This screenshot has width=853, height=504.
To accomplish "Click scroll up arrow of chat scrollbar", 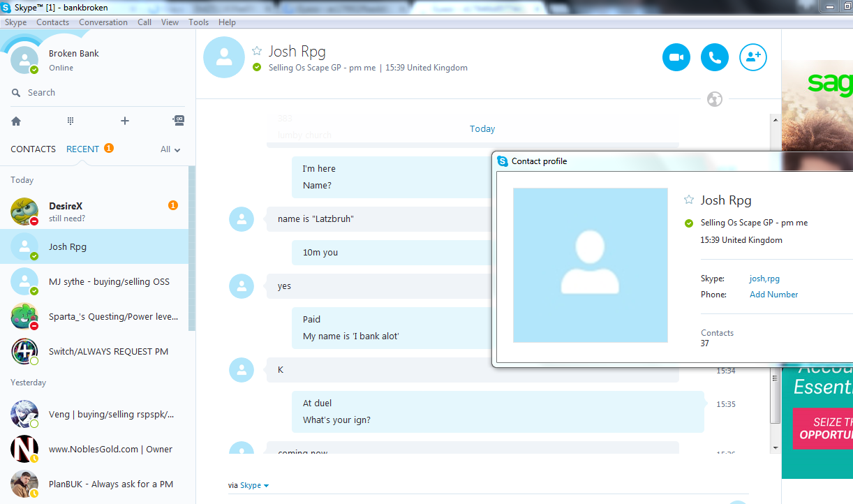I will click(776, 120).
